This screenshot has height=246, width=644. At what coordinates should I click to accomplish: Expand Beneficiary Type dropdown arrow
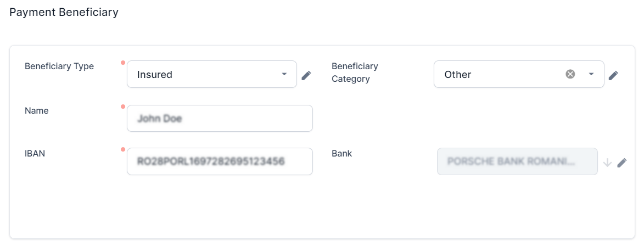tap(284, 74)
